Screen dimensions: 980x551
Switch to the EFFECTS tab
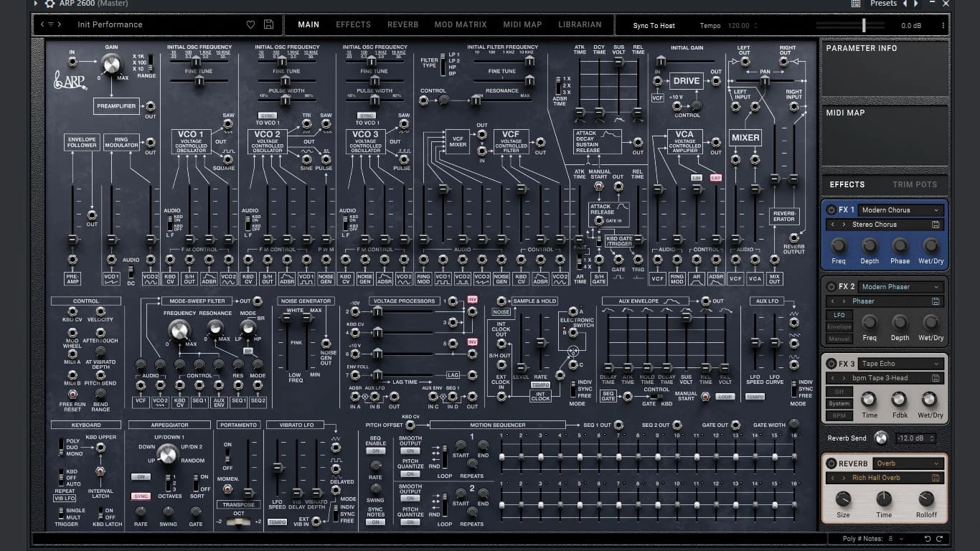pos(354,24)
